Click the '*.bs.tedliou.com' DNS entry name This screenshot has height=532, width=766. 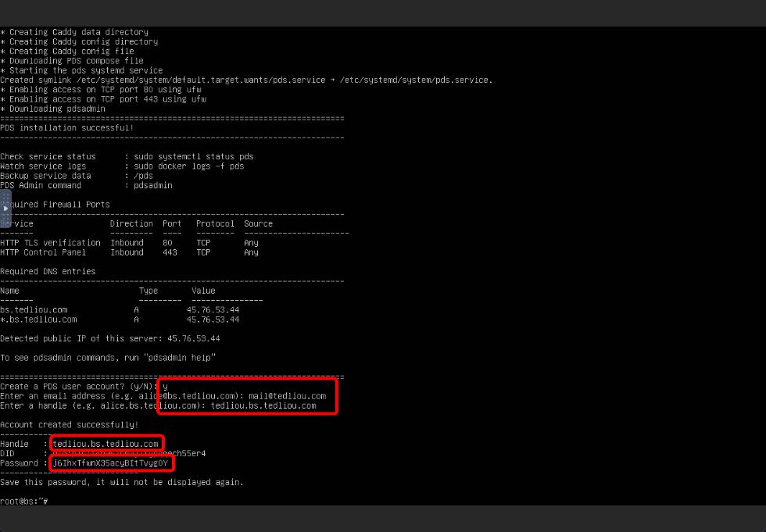coord(38,320)
